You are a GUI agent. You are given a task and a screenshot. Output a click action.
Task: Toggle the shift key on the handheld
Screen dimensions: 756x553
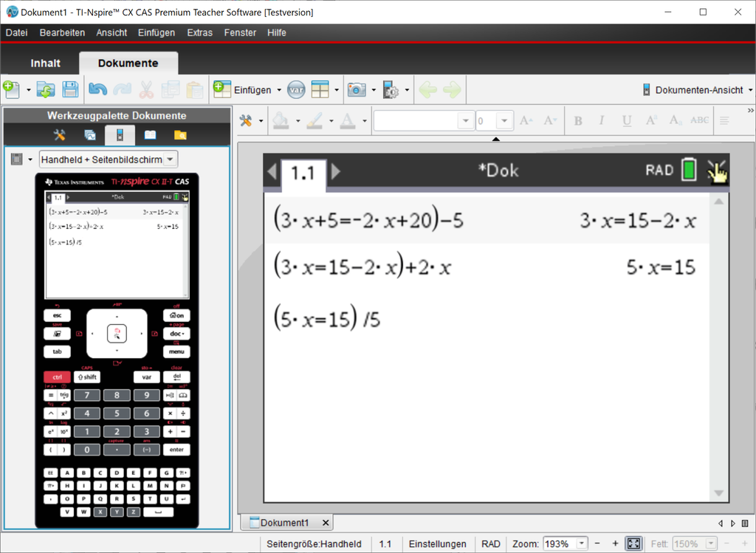pyautogui.click(x=87, y=377)
